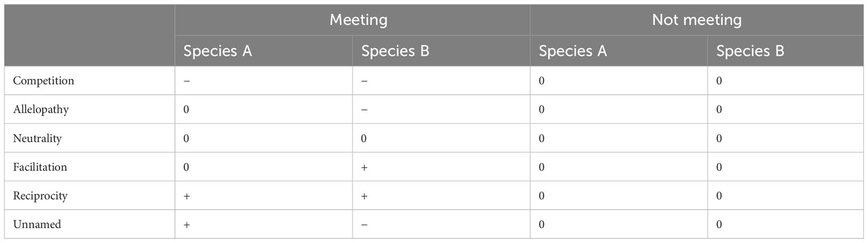Select Allelopathy's minus sign for Meeting Species B
The height and width of the screenshot is (243, 868).
[364, 110]
